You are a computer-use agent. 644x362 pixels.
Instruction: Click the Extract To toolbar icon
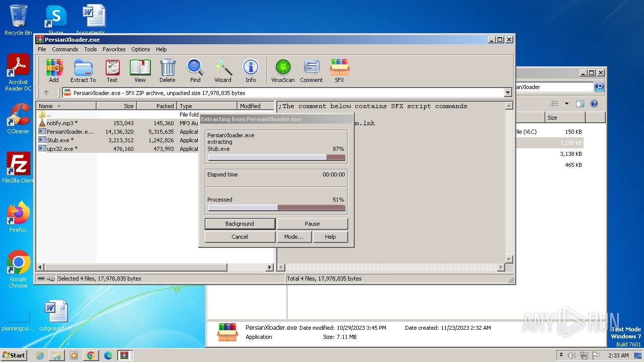[x=83, y=71]
